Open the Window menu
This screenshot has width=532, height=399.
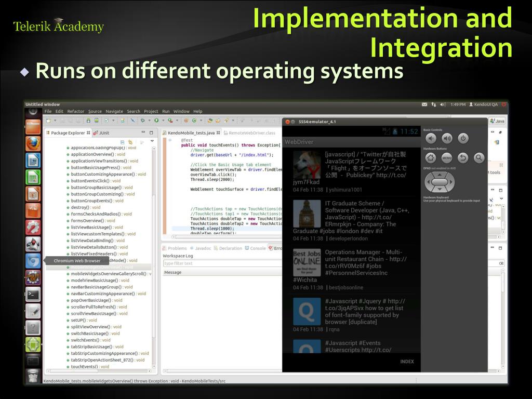[x=181, y=111]
